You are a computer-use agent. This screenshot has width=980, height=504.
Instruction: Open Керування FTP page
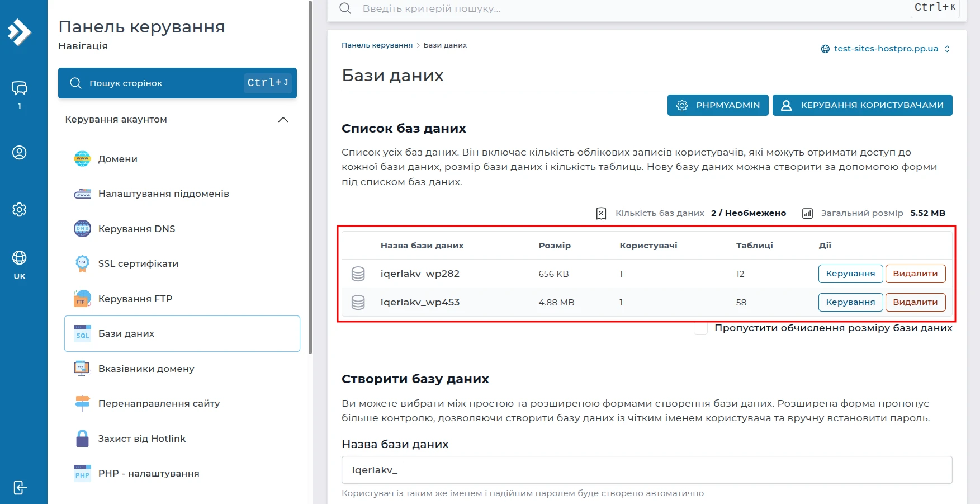click(182, 299)
